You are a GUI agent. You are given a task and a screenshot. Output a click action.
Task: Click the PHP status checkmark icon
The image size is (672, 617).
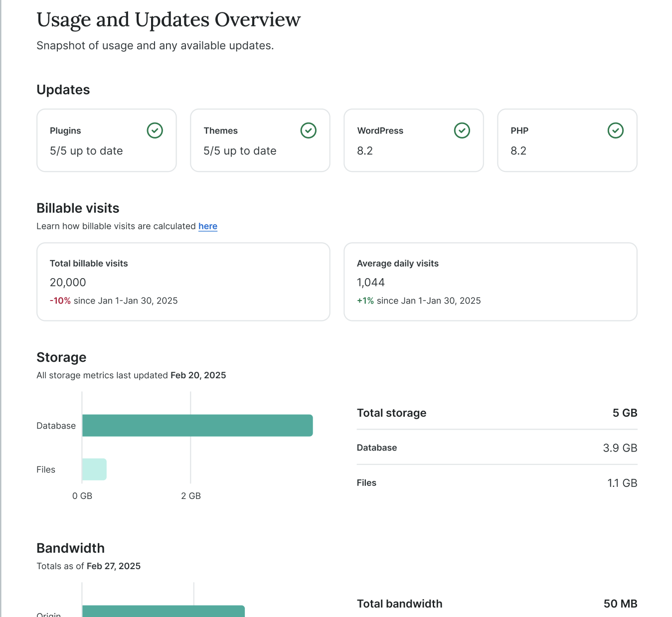(x=615, y=131)
